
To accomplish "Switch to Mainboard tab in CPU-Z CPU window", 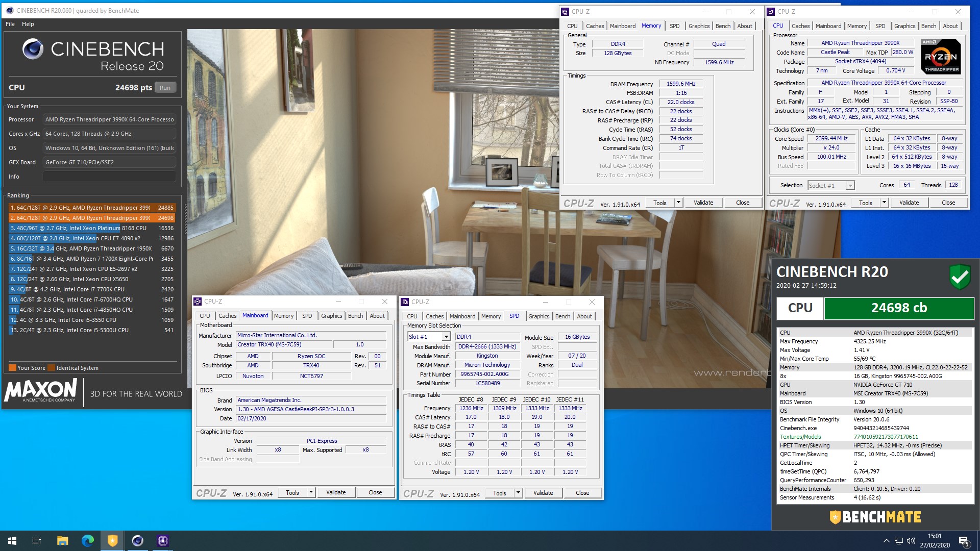I will pos(828,26).
